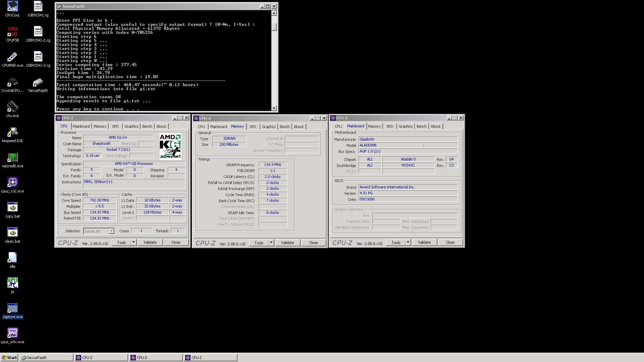The height and width of the screenshot is (362, 644).
Task: Select the 10B91541.rg file icon
Action: click(38, 6)
